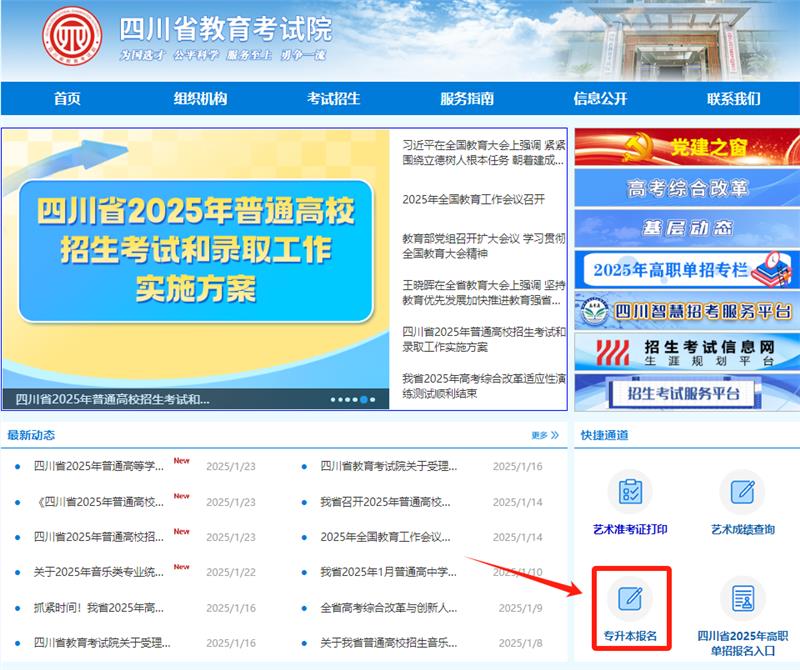
Task: Open news 四川省2025年普通高校招...
Action: (x=98, y=537)
